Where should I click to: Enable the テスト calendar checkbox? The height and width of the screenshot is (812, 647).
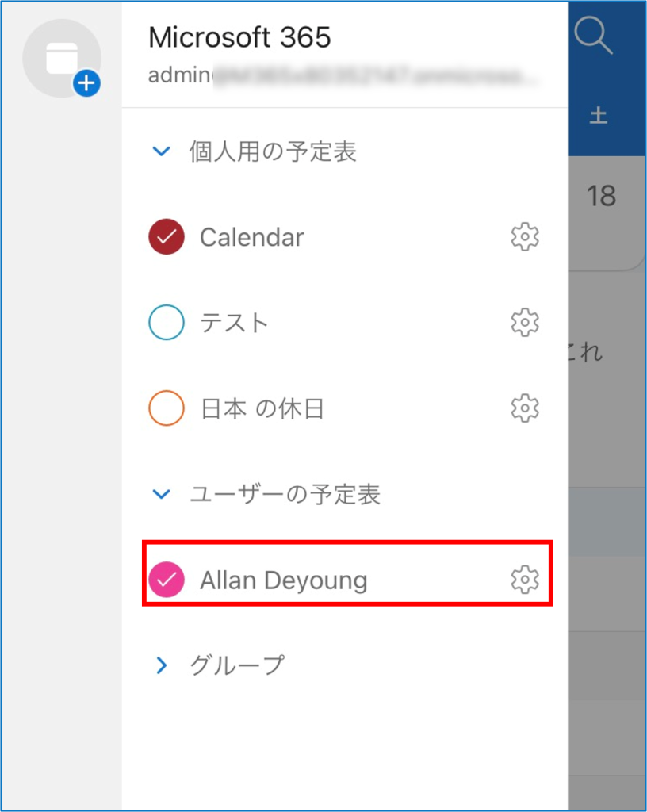click(167, 323)
